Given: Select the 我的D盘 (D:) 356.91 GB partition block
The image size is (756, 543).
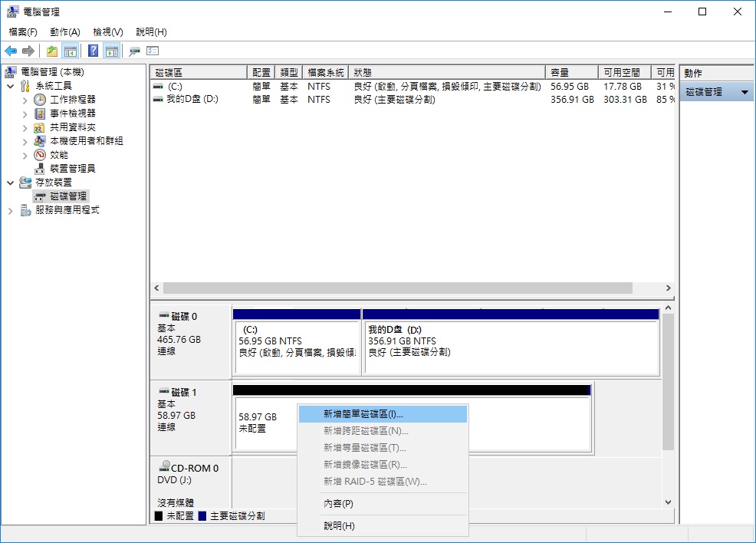Looking at the screenshot, I should pyautogui.click(x=511, y=342).
